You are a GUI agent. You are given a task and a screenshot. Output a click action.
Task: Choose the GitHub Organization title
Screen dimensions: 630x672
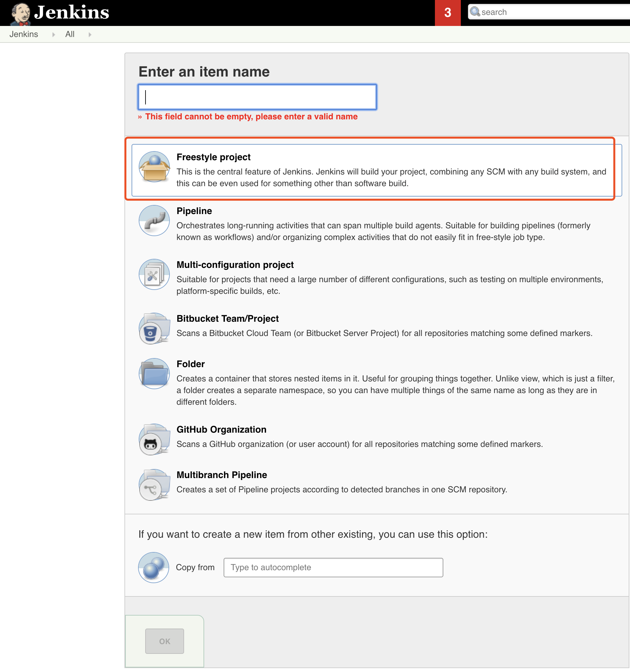(x=222, y=430)
